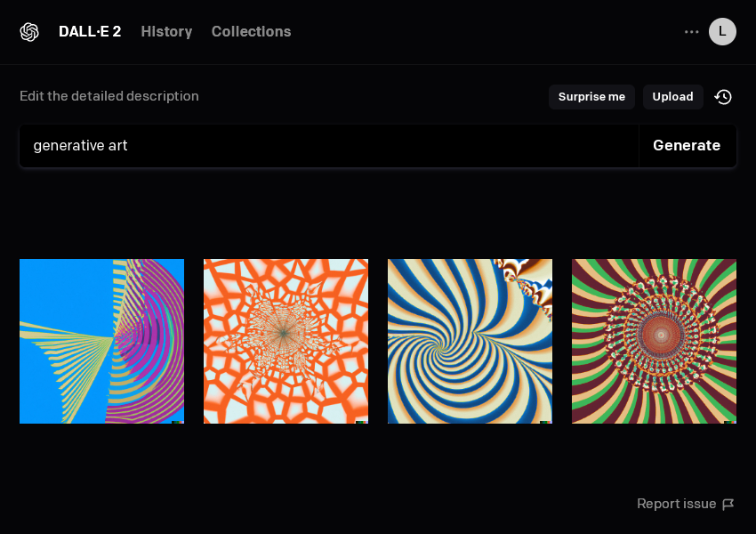Click the Report issue link
Viewport: 756px width, 534px height.
(676, 505)
